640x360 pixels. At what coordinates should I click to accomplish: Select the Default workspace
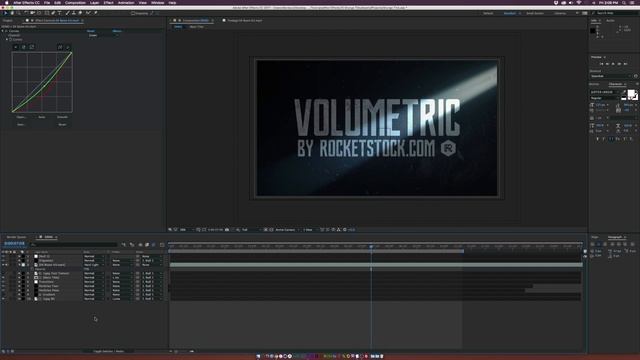(x=488, y=13)
